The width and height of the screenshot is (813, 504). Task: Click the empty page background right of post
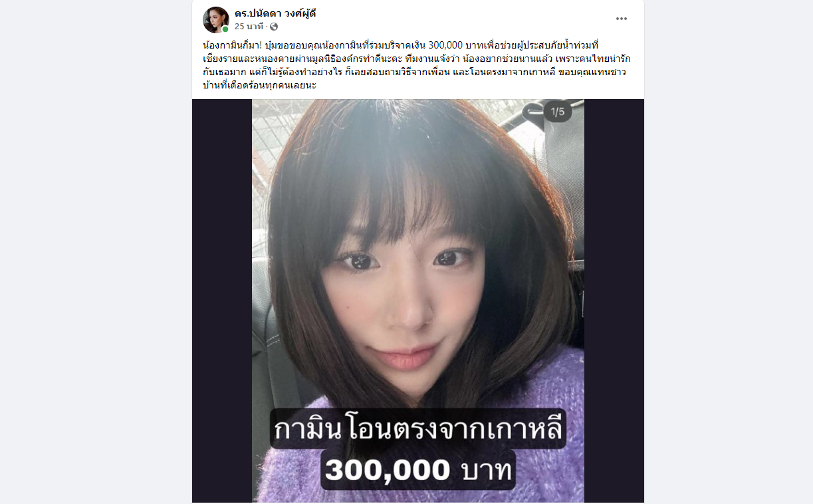coord(729,266)
